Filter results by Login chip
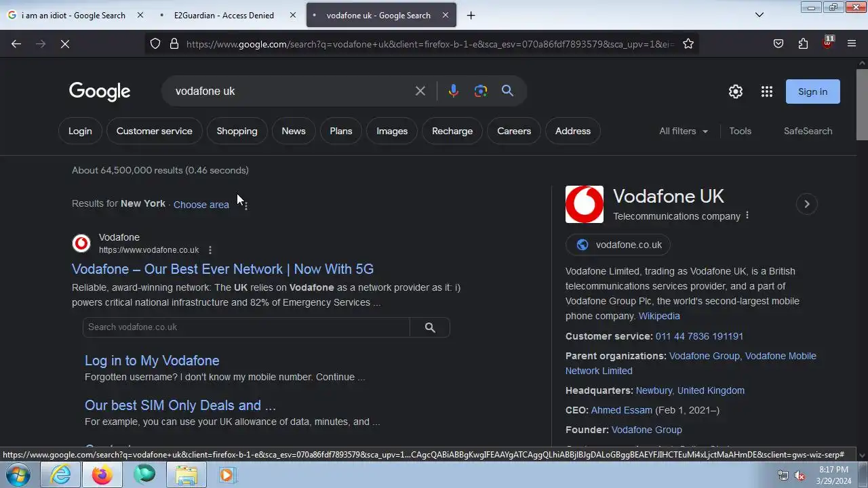This screenshot has width=868, height=488. pyautogui.click(x=80, y=131)
